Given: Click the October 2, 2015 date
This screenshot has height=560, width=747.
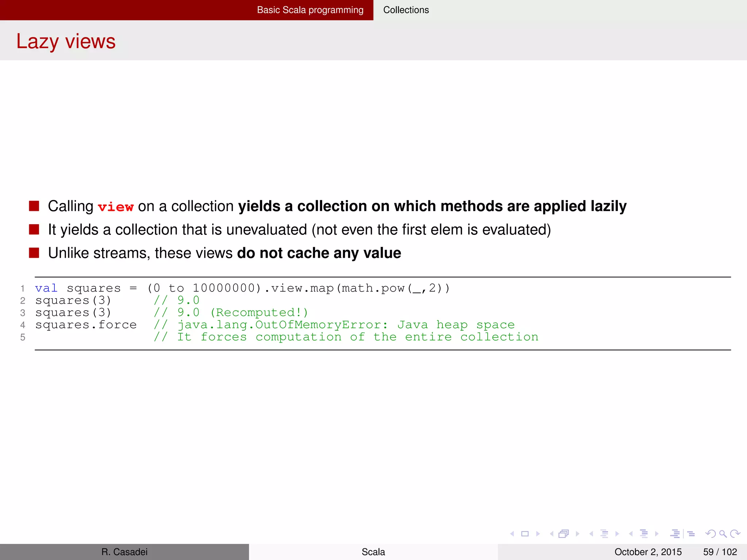Looking at the screenshot, I should tap(648, 552).
